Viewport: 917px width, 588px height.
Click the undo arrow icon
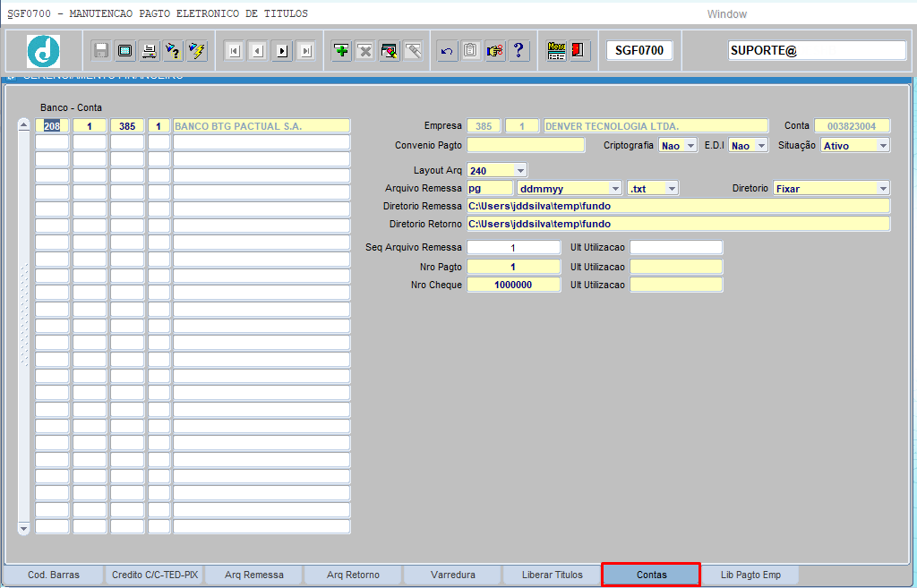point(447,51)
